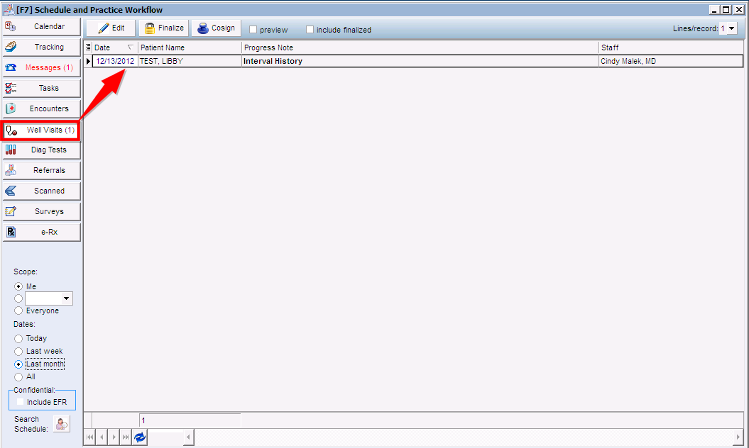
Task: Go to previous record navigation button
Action: click(x=102, y=437)
